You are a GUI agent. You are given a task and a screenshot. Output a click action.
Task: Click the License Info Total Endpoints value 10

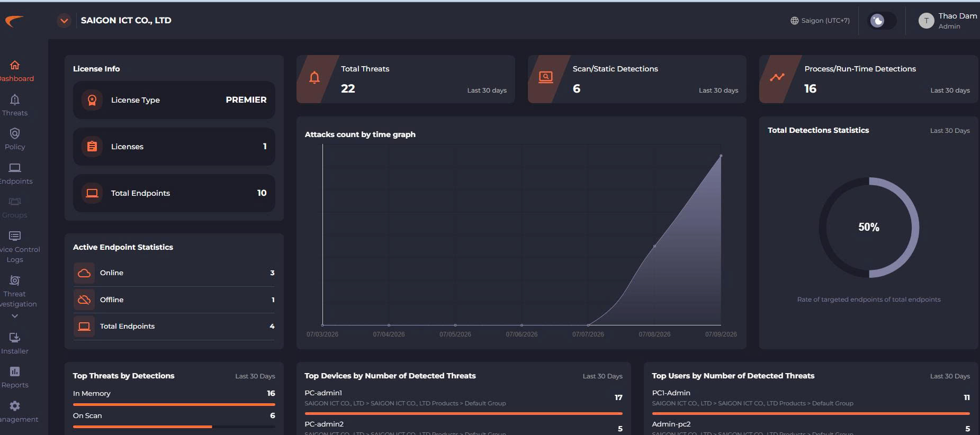[262, 193]
